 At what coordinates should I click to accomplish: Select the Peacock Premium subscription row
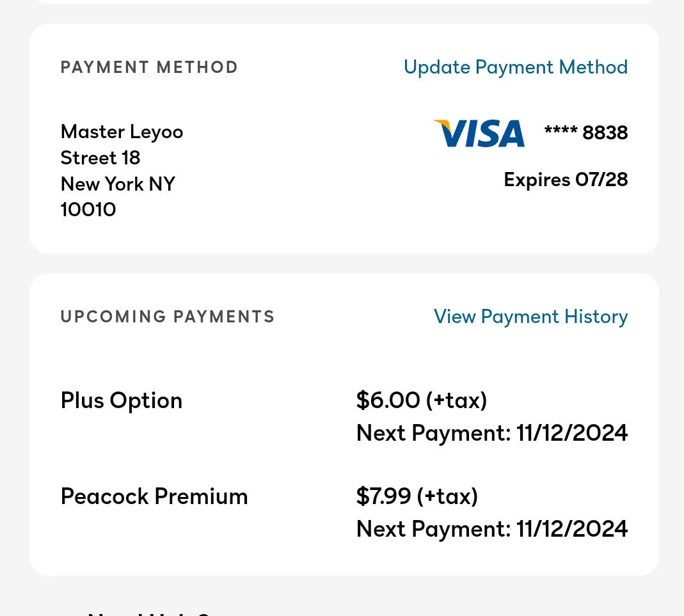coord(344,512)
